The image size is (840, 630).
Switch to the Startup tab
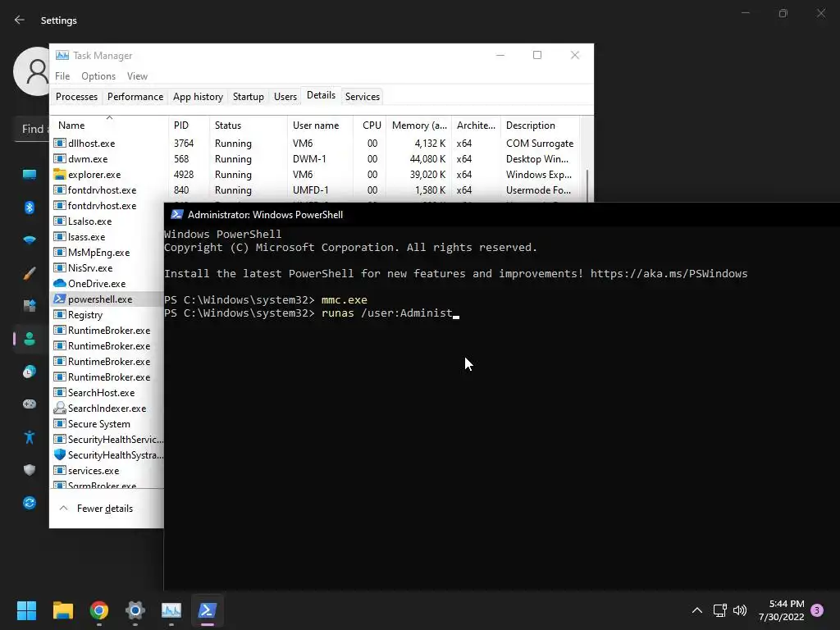click(248, 97)
